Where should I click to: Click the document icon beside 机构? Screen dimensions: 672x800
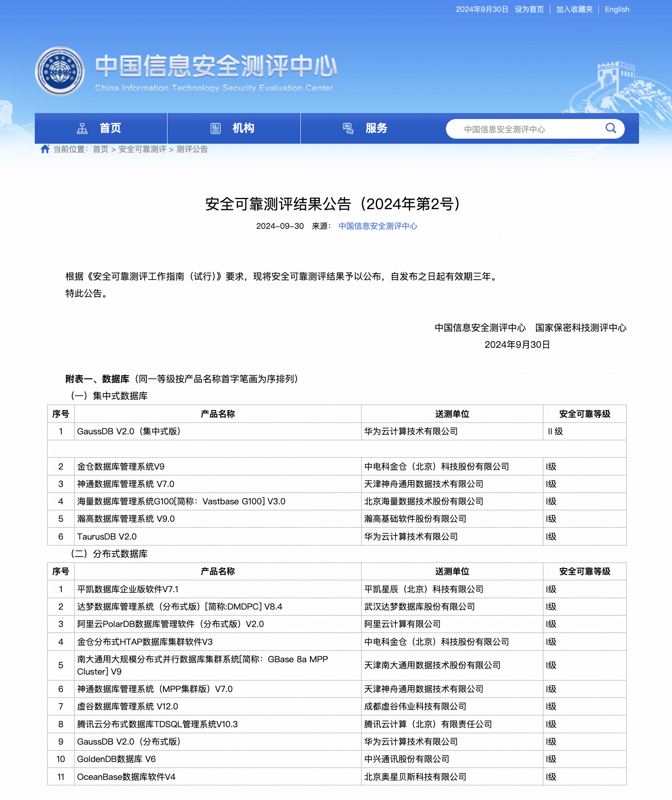[216, 129]
